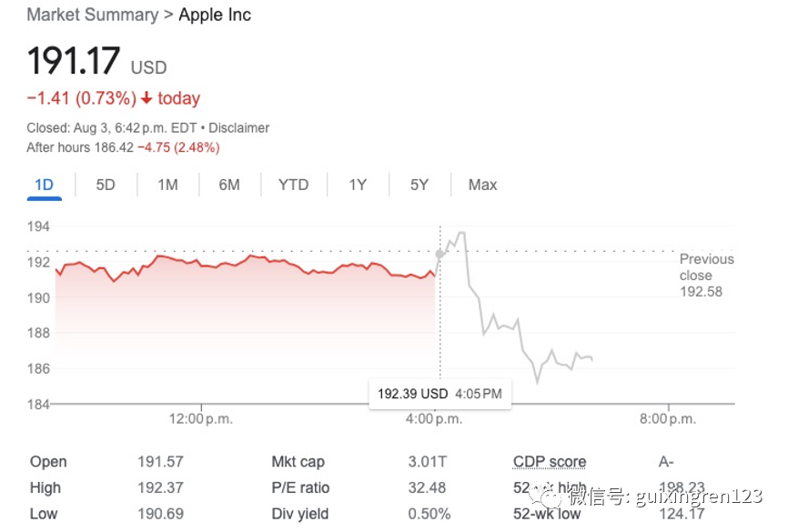Click the Mkt cap value 3.01T
The height and width of the screenshot is (532, 788).
428,462
